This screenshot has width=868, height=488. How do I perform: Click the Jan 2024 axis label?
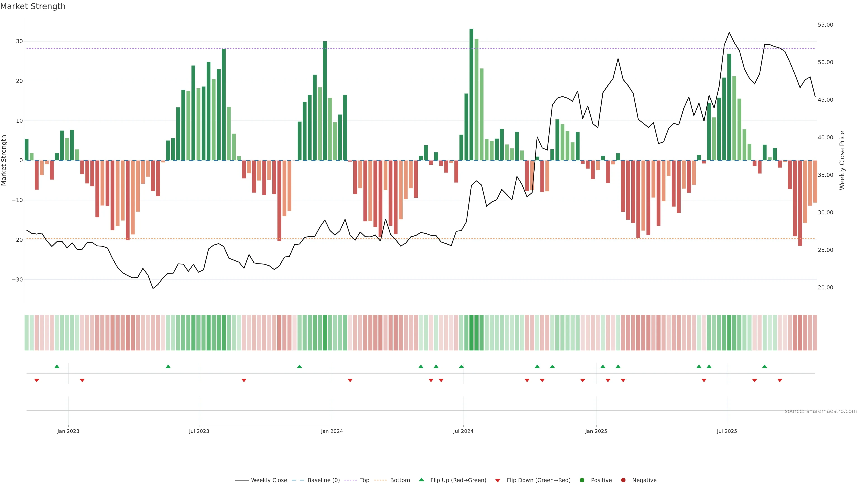[x=332, y=431]
